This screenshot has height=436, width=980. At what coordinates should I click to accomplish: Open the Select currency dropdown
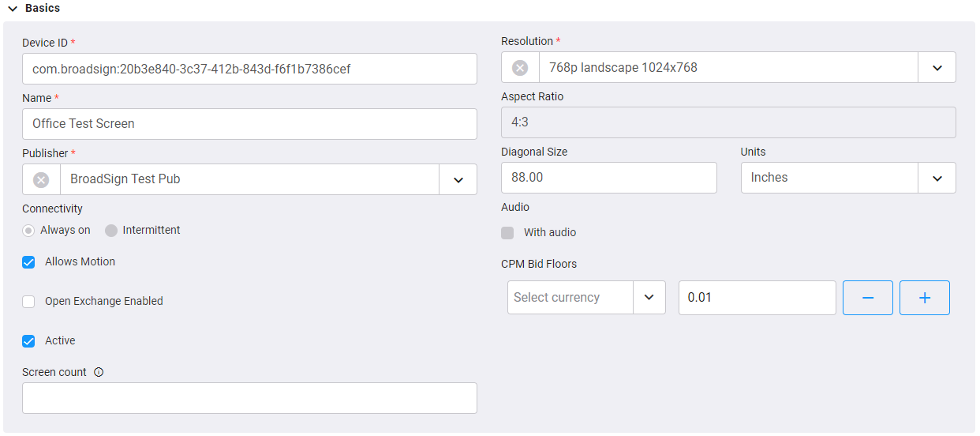[649, 298]
